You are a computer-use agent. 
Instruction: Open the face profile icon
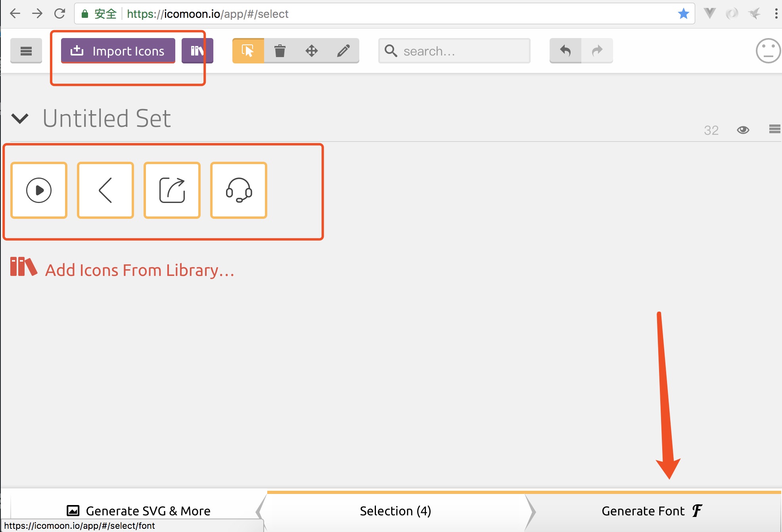[x=768, y=51]
